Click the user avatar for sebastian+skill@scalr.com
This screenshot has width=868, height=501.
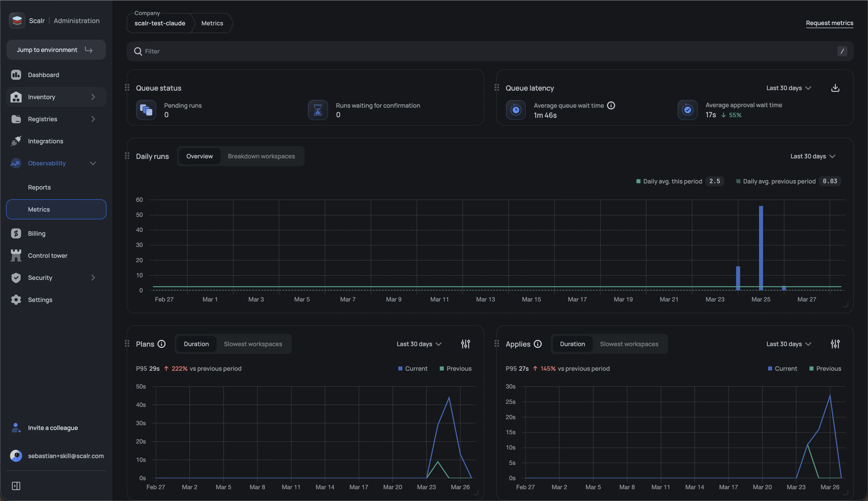coord(16,456)
